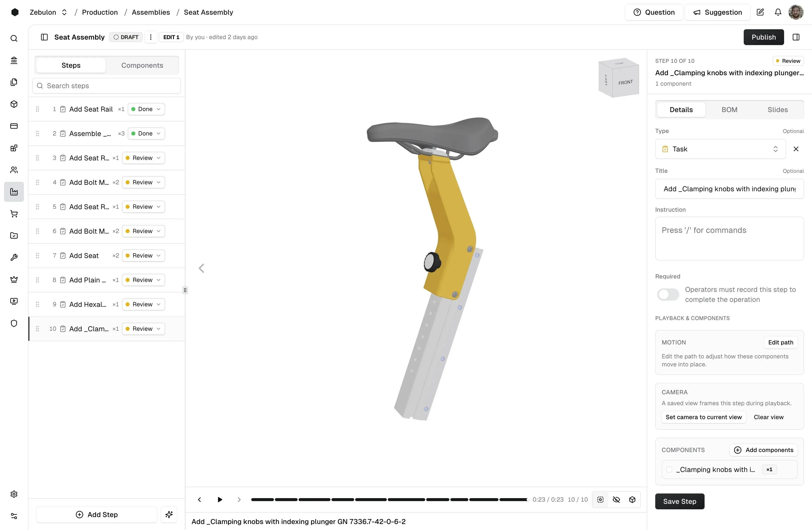Select the Details tab
This screenshot has width=812, height=530.
[681, 110]
